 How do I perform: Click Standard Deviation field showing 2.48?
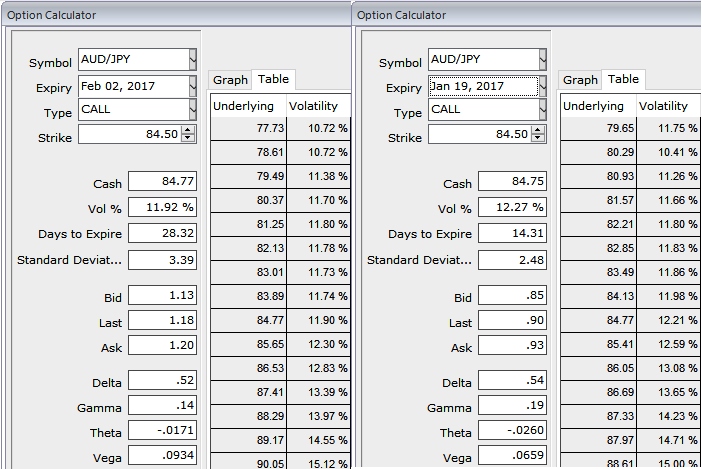point(513,260)
